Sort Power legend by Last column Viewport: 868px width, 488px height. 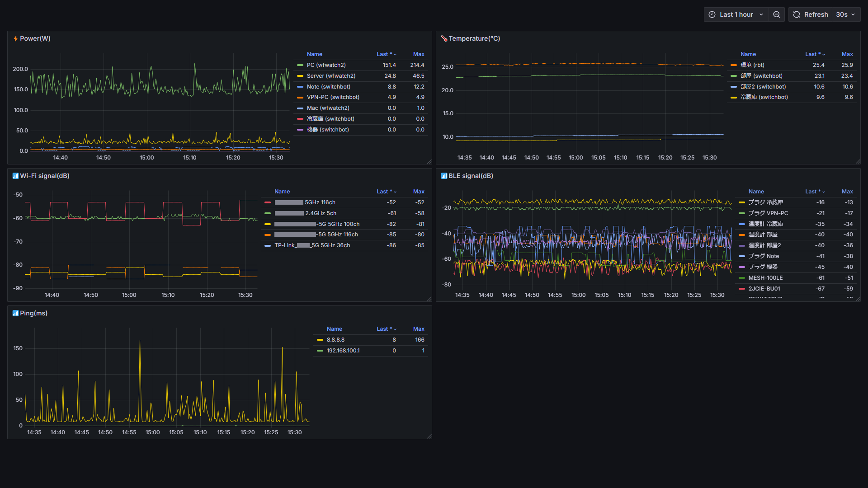point(386,54)
